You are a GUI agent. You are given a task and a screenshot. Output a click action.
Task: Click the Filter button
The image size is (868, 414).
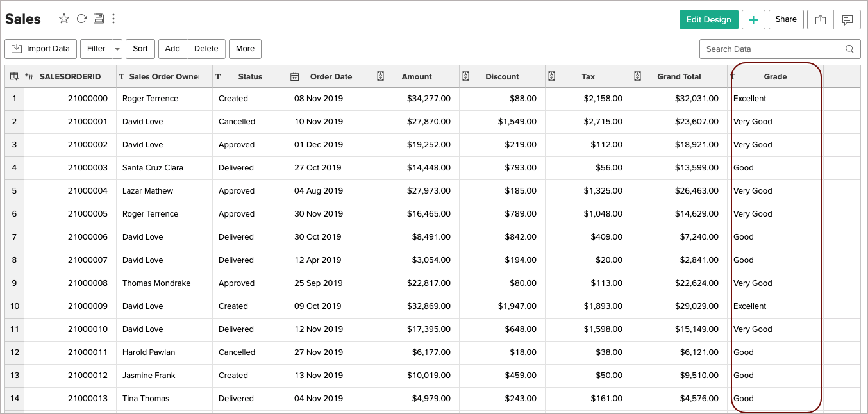[96, 49]
